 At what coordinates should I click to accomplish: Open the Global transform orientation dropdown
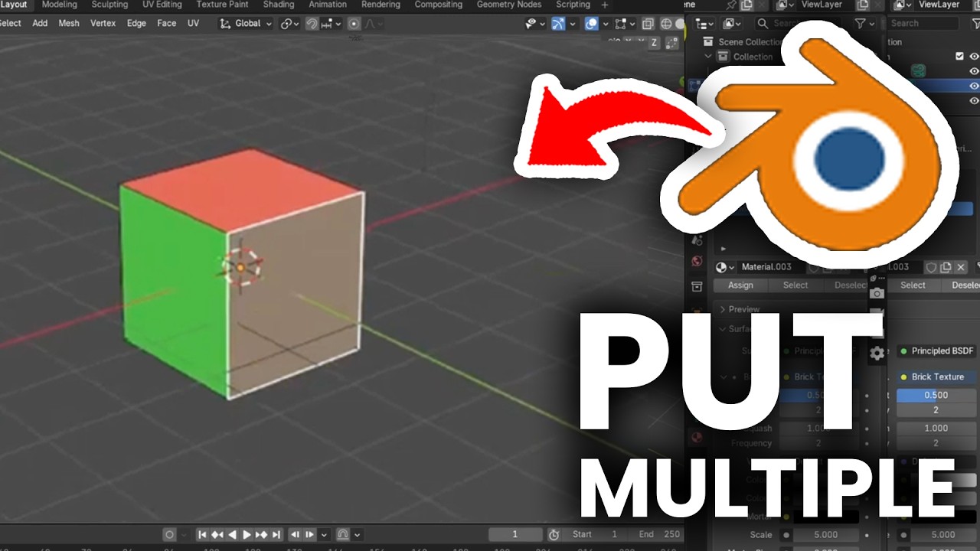(246, 24)
